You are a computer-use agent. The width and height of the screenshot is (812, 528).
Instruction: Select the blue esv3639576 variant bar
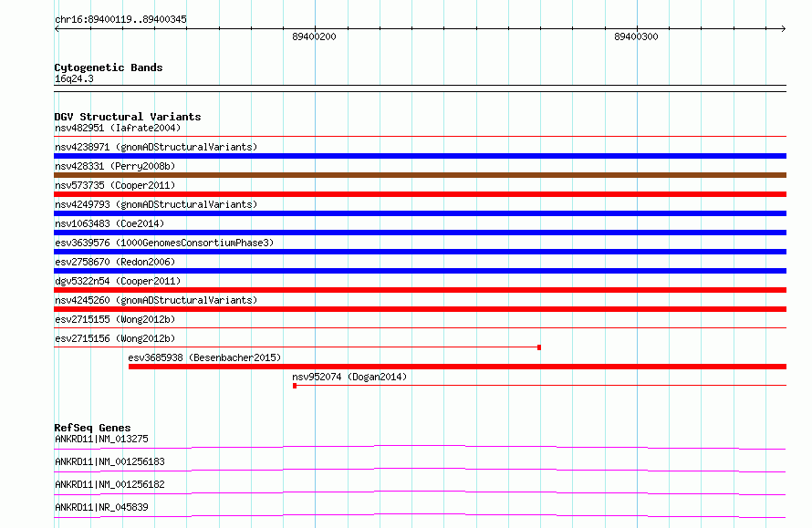tap(420, 252)
